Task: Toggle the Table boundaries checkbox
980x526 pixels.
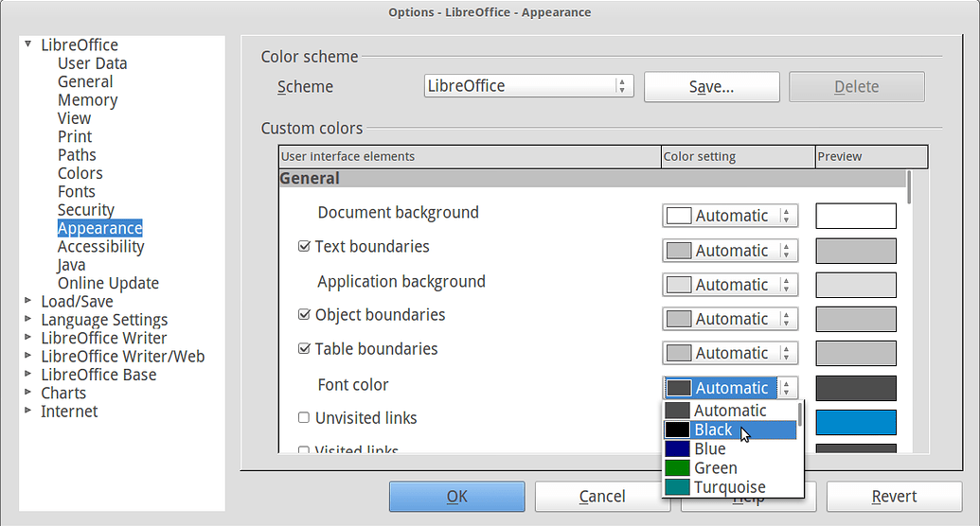Action: [x=304, y=348]
